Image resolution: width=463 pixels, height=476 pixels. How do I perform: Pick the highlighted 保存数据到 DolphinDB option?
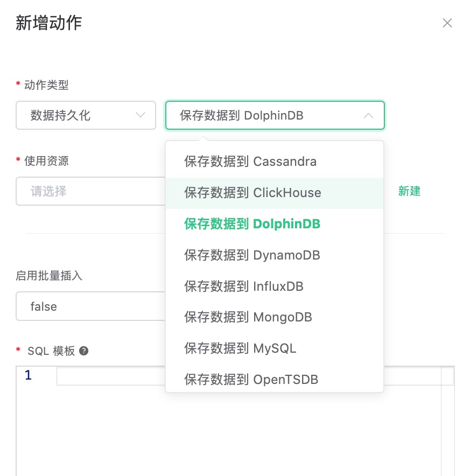(x=252, y=224)
